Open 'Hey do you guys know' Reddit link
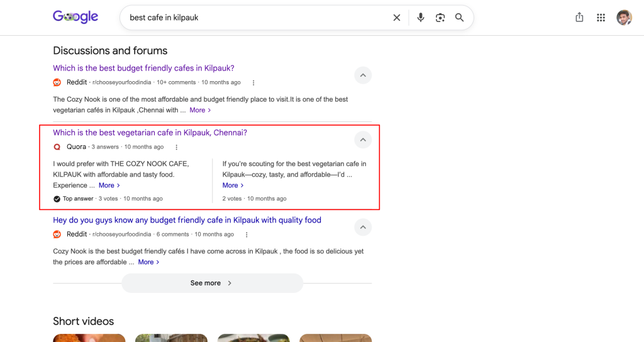644x342 pixels. tap(187, 220)
